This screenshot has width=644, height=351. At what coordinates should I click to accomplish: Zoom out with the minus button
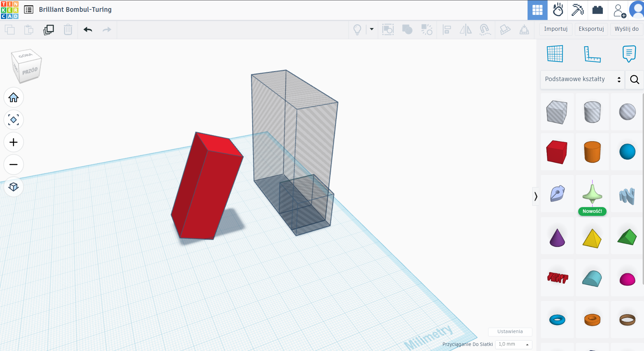pos(13,165)
